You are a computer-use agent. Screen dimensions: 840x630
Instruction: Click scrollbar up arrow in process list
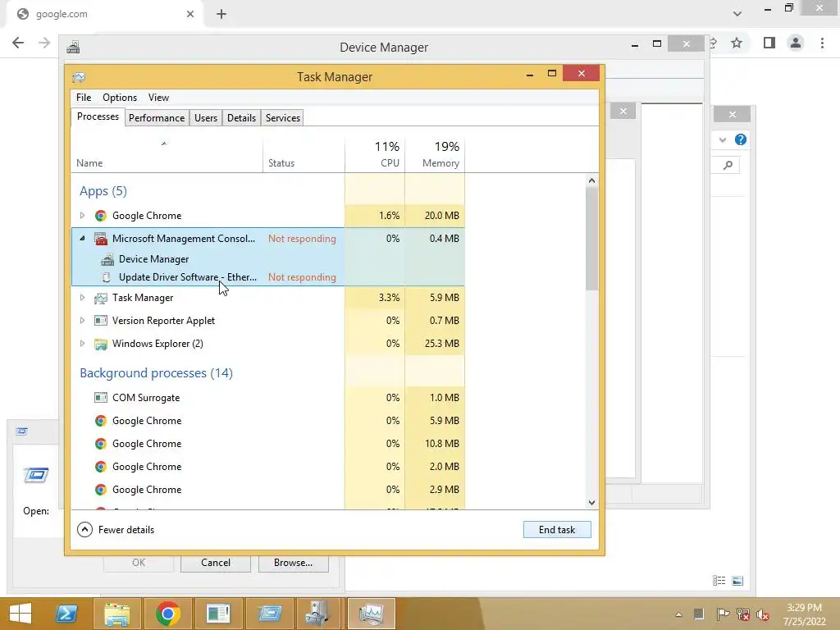tap(591, 180)
